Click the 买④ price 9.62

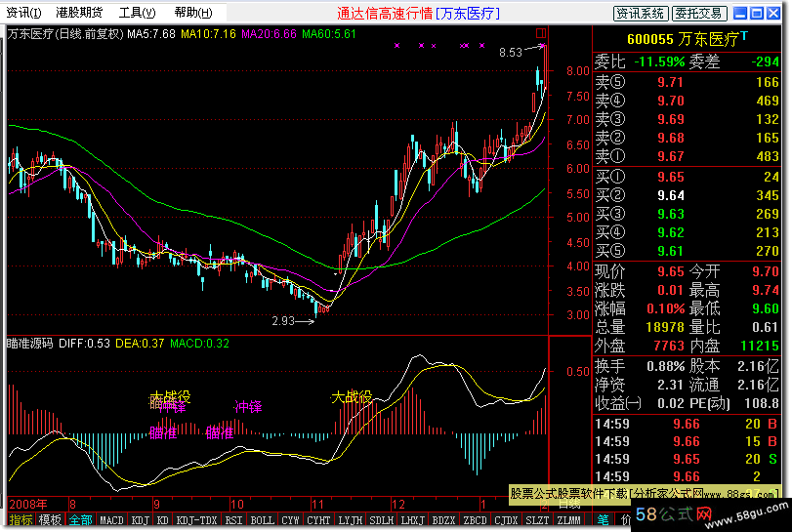pyautogui.click(x=670, y=232)
